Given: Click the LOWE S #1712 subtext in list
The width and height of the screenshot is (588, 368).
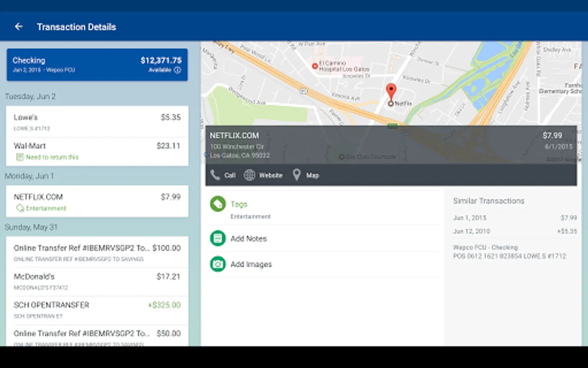Looking at the screenshot, I should [x=32, y=128].
